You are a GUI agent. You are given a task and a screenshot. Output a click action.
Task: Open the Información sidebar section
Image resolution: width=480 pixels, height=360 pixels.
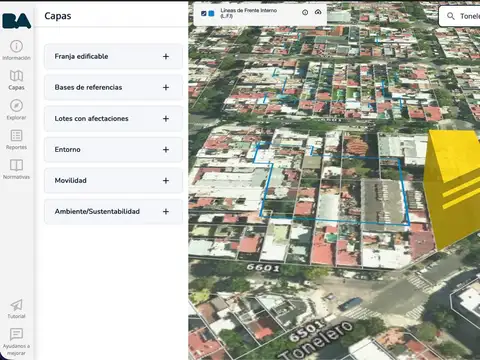click(16, 50)
